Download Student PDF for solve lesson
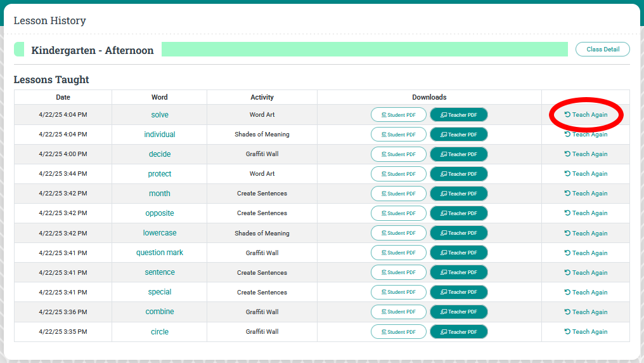The image size is (644, 363). pyautogui.click(x=398, y=115)
